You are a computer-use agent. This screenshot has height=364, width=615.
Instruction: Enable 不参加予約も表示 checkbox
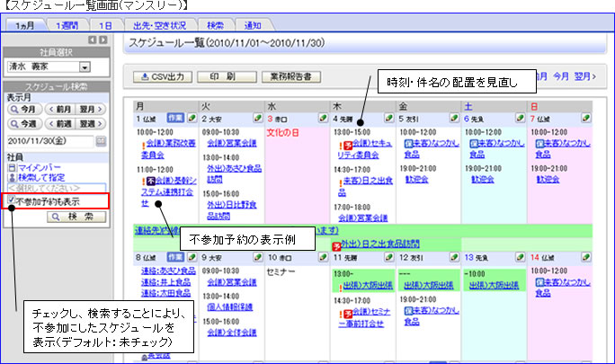coord(11,200)
